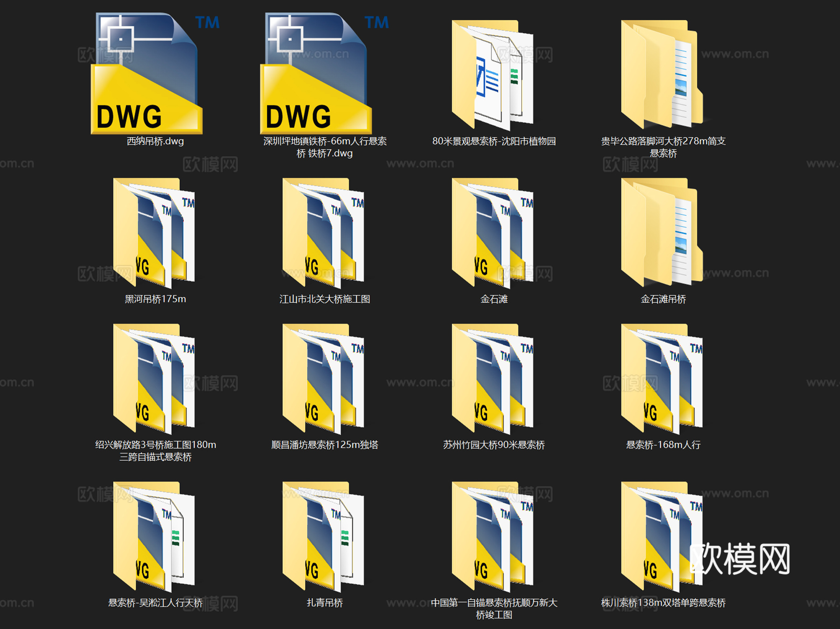Viewport: 840px width, 629px height.
Task: Select the 西纳吊桥.dwg file icon
Action: pos(155,73)
